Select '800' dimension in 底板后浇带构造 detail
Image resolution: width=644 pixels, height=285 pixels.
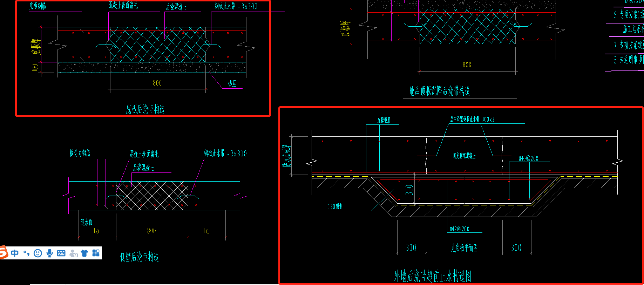[x=157, y=83]
